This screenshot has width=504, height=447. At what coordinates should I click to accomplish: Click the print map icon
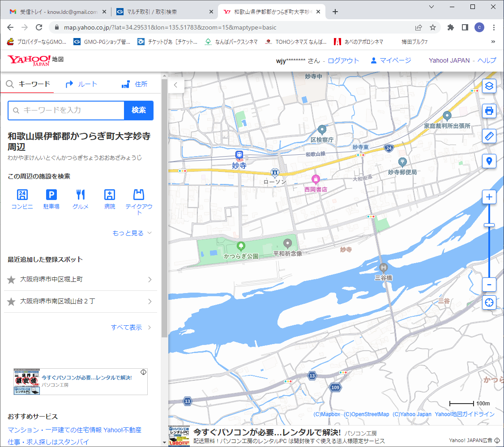[489, 111]
